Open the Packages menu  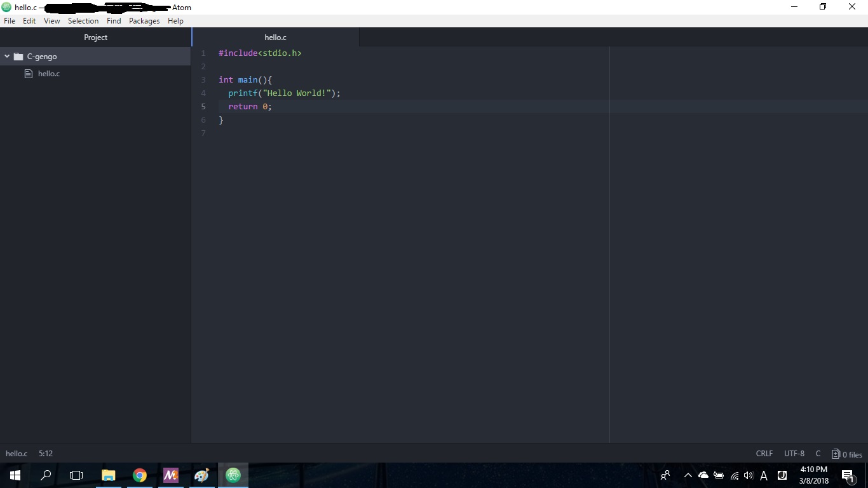[x=144, y=21]
